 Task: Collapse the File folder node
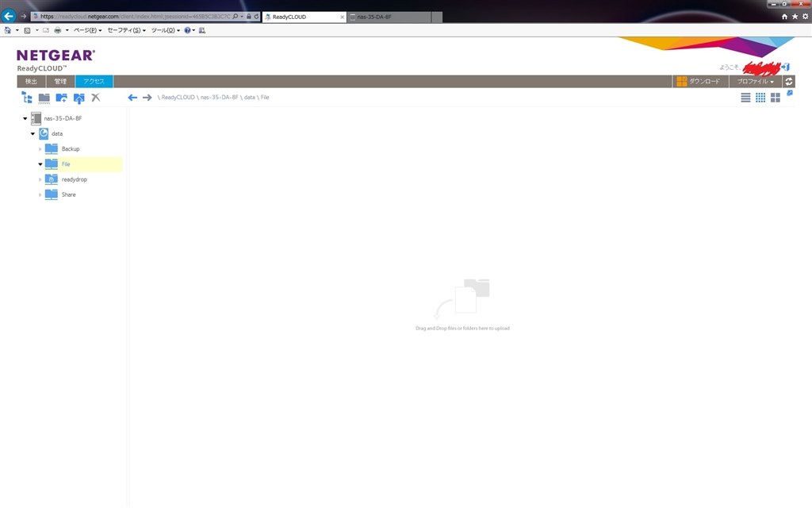(40, 164)
